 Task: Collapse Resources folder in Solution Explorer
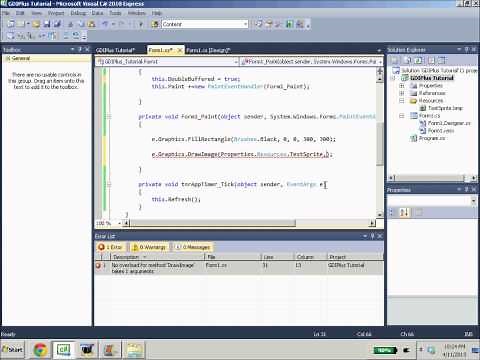pyautogui.click(x=402, y=101)
